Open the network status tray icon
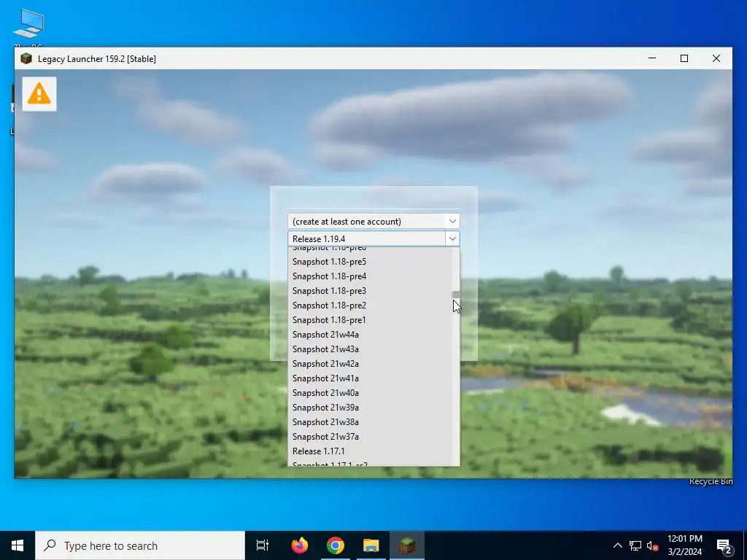The width and height of the screenshot is (747, 560). pyautogui.click(x=635, y=545)
